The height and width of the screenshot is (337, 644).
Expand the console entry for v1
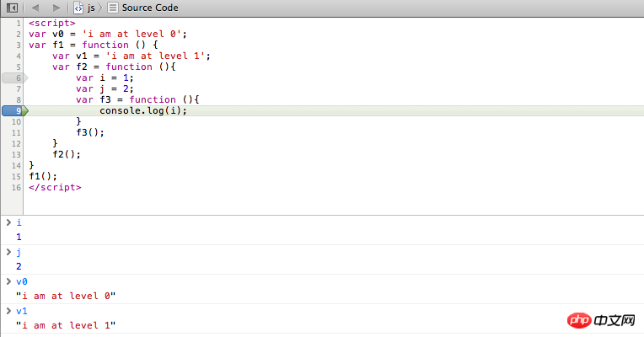8,311
